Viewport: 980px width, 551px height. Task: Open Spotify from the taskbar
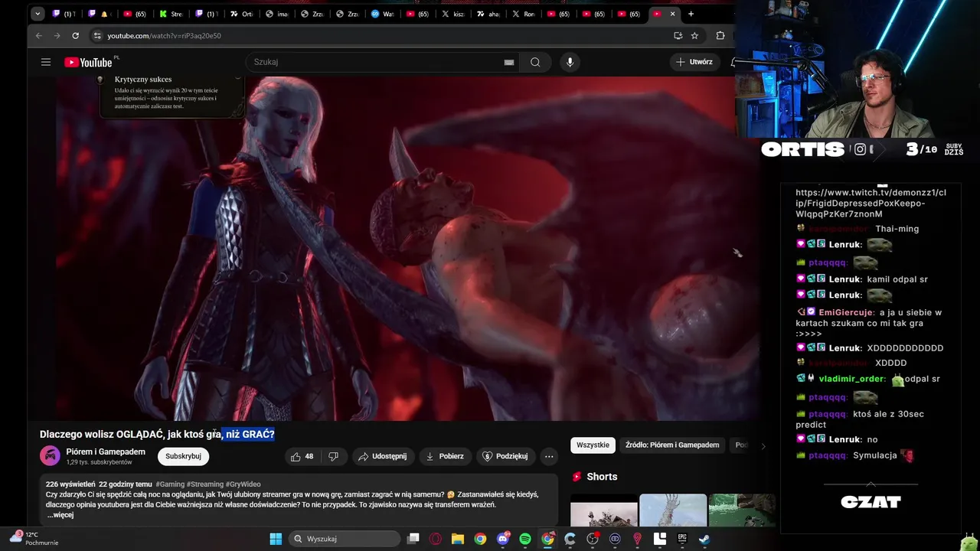point(525,539)
